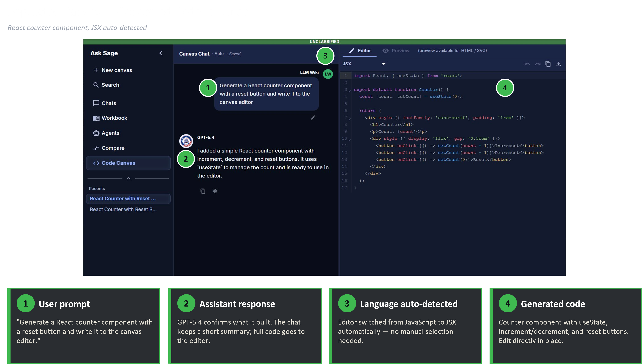Collapse the Ask Sage sidebar with the chevron

coord(161,53)
